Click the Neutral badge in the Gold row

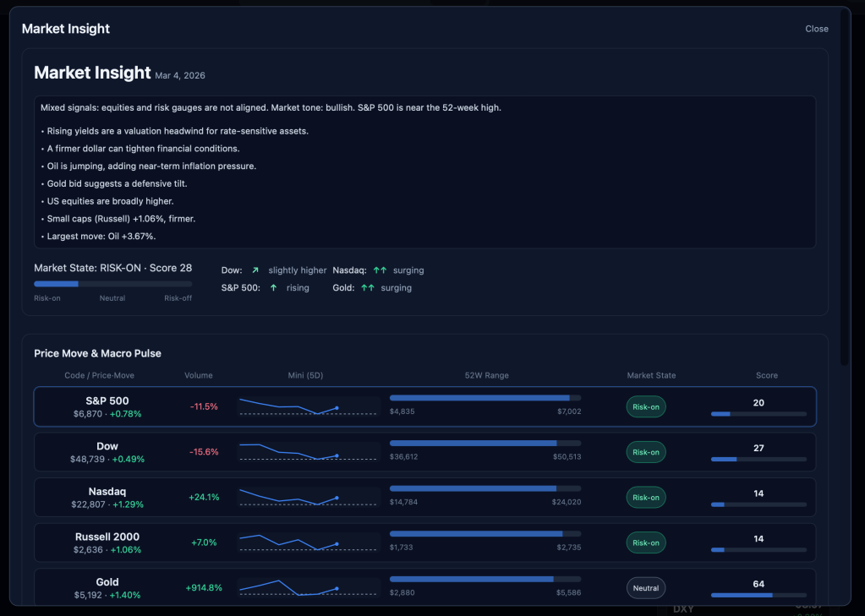tap(646, 588)
